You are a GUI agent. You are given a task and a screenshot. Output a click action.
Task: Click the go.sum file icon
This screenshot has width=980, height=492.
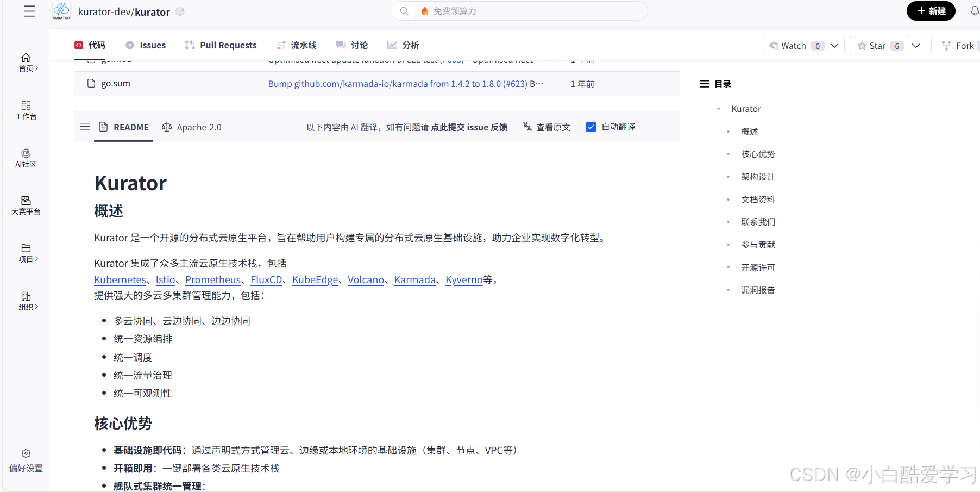point(91,83)
